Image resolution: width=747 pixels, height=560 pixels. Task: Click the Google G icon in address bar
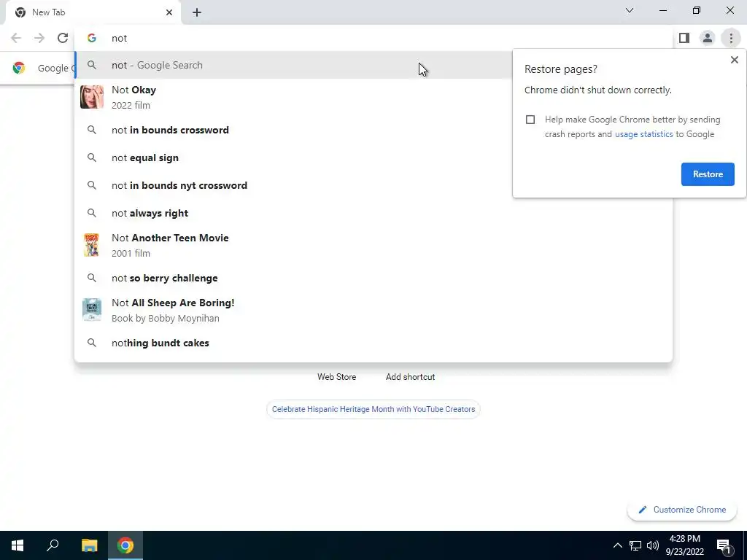point(91,38)
